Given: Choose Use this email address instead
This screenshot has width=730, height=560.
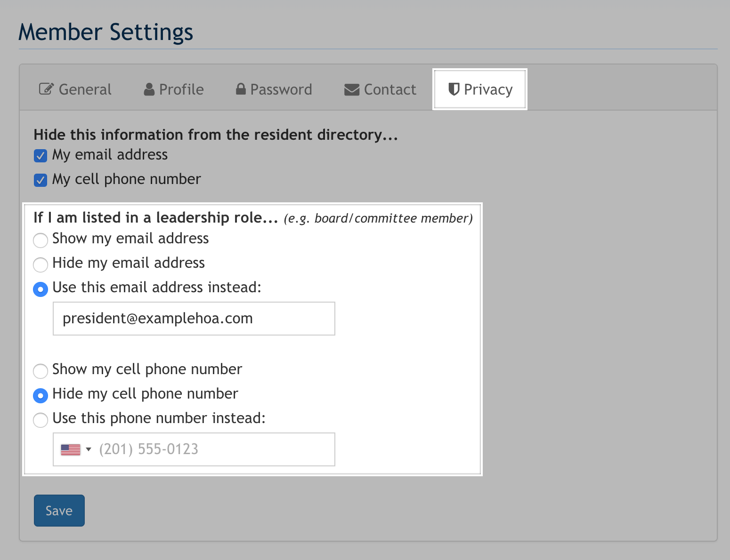Looking at the screenshot, I should [x=41, y=289].
